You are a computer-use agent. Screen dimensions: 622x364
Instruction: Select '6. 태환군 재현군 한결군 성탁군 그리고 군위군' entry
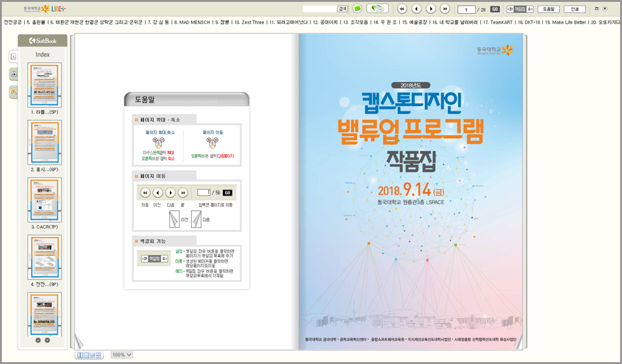[x=96, y=22]
